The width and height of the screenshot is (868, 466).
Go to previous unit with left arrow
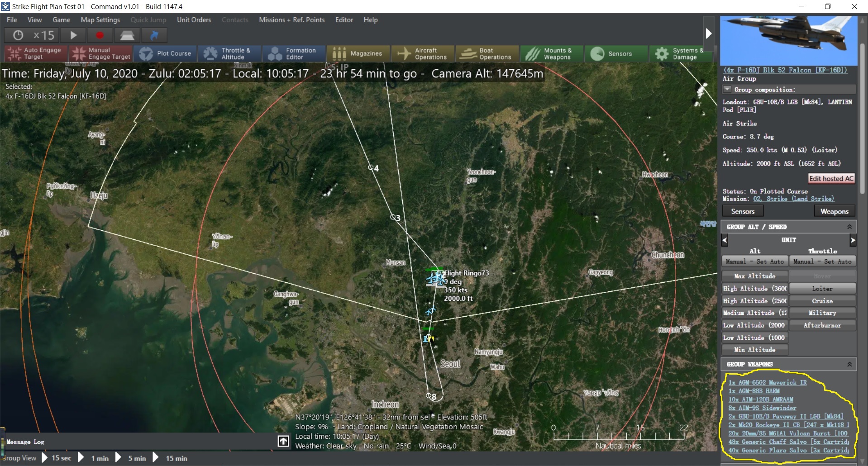tap(725, 240)
